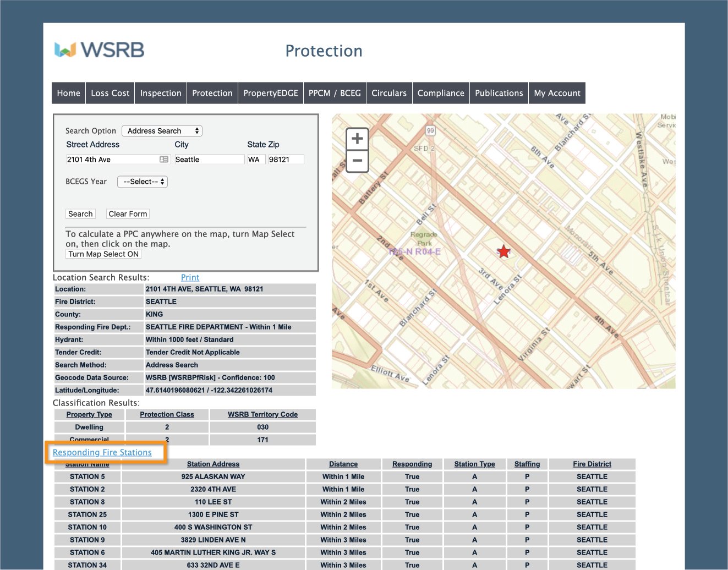Image resolution: width=728 pixels, height=570 pixels.
Task: Click the State input field
Action: pos(255,159)
